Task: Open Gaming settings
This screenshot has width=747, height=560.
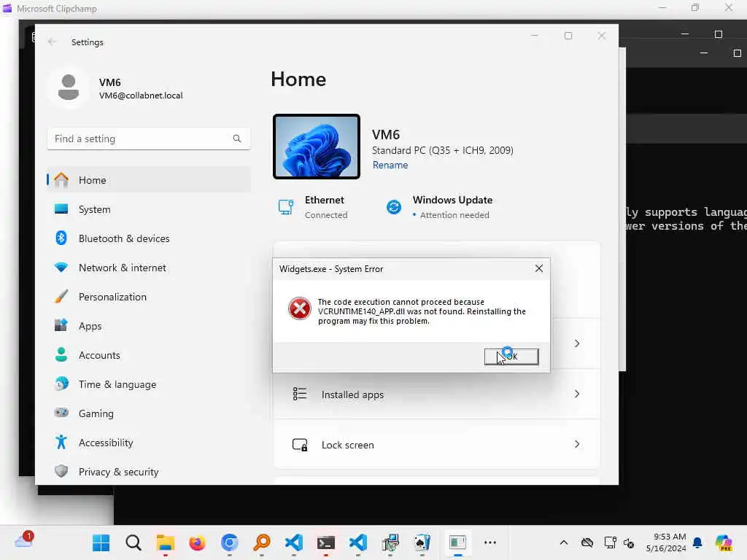Action: (149, 413)
